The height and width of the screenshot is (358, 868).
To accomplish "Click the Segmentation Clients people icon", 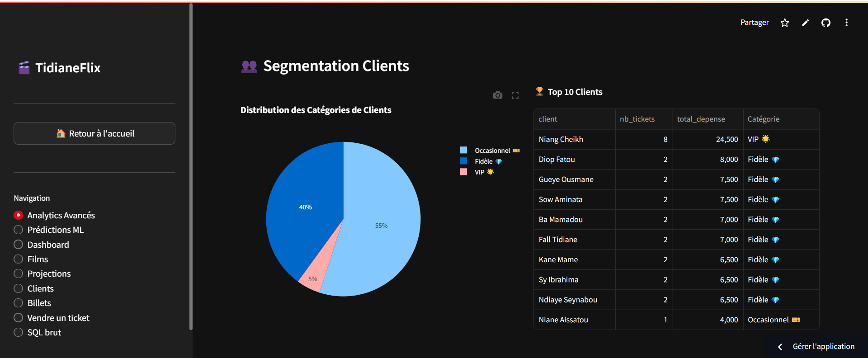I will pos(249,66).
